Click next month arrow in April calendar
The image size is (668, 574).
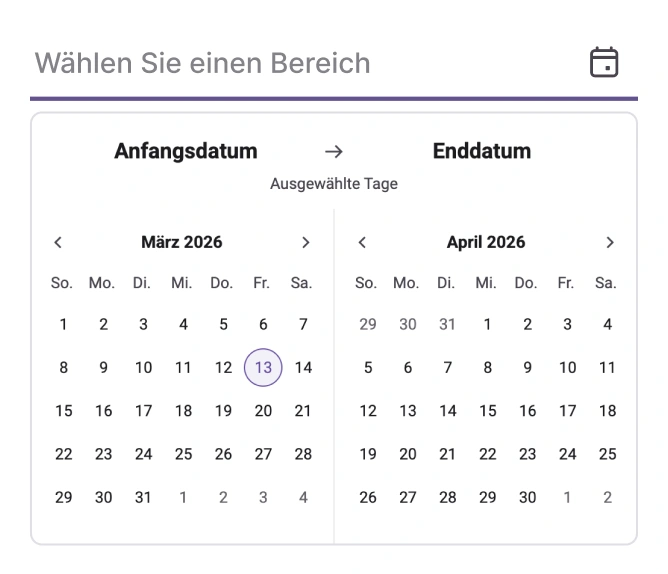(x=610, y=242)
